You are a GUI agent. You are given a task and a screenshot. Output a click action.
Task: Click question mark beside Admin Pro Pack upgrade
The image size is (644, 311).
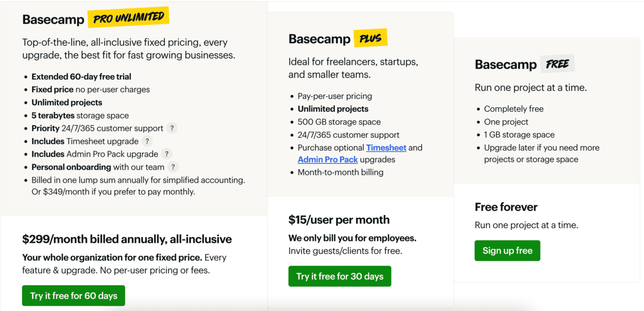point(167,154)
